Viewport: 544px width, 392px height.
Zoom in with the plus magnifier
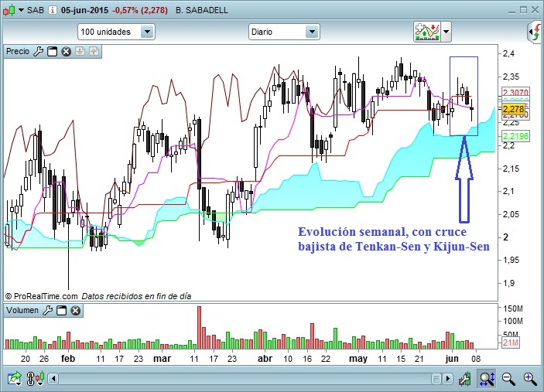pyautogui.click(x=530, y=379)
